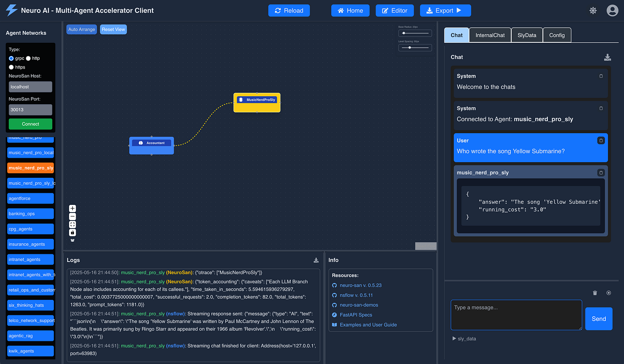The width and height of the screenshot is (624, 364).
Task: Copy the music_nerd_pro_sly response
Action: pyautogui.click(x=601, y=172)
